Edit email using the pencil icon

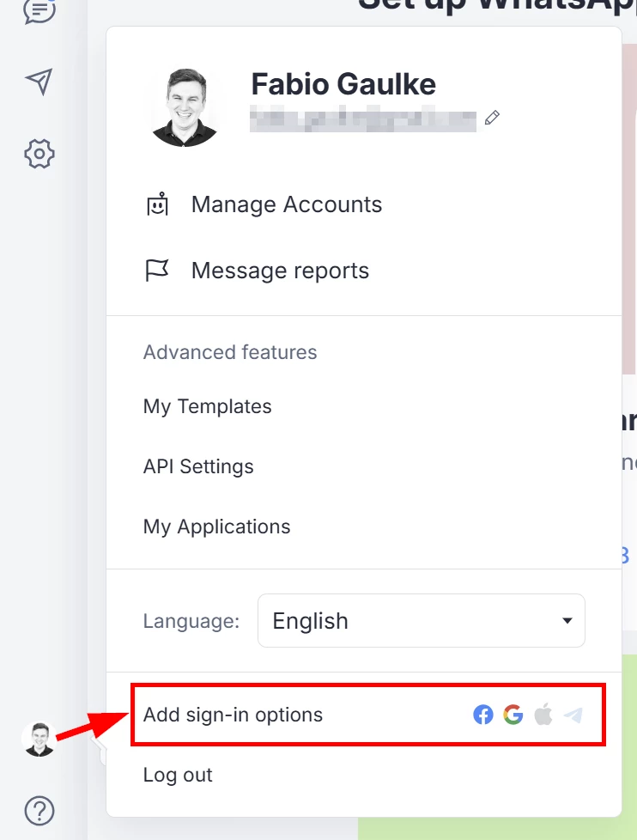coord(492,118)
